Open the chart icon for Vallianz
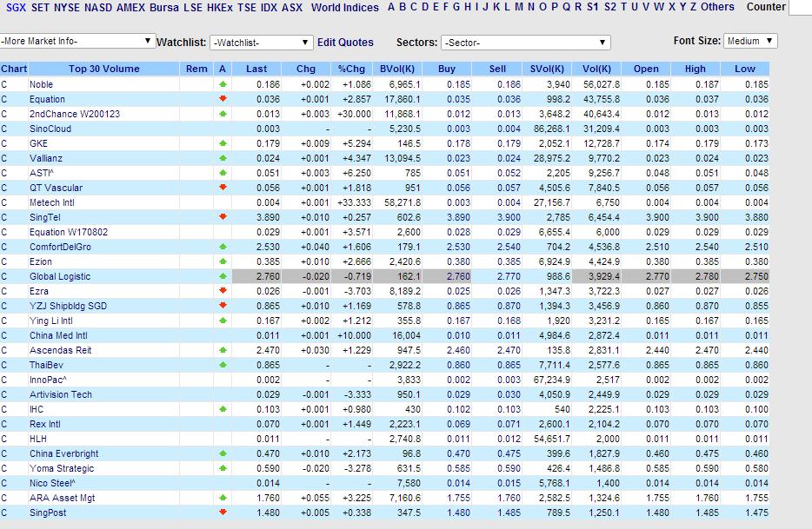 click(7, 158)
